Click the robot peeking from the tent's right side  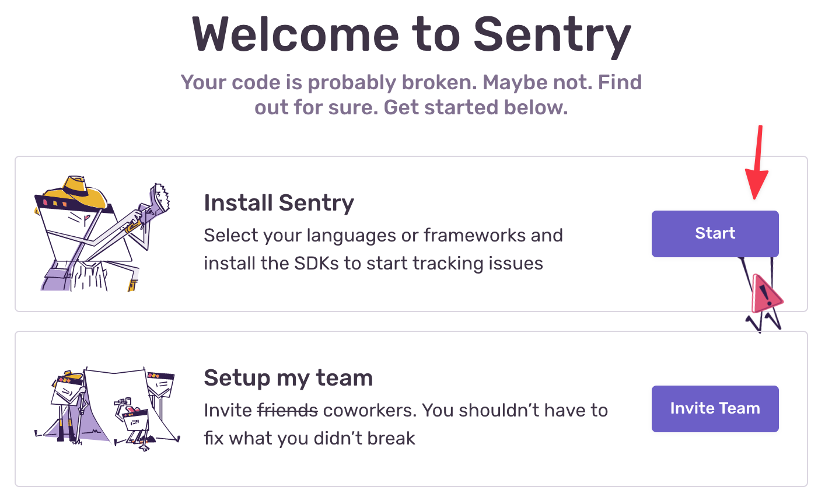[160, 388]
